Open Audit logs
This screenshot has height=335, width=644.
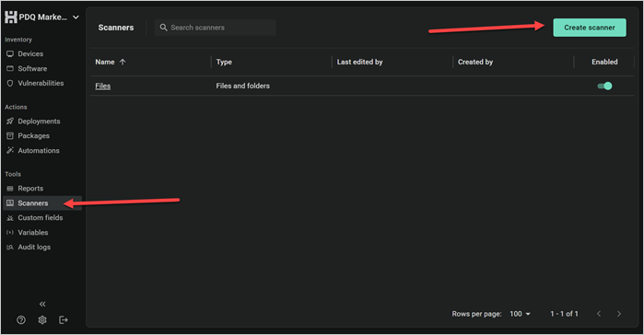(34, 247)
